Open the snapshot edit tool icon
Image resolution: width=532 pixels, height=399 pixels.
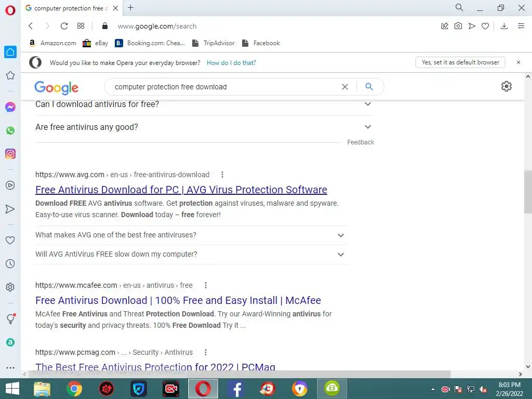[x=445, y=26]
